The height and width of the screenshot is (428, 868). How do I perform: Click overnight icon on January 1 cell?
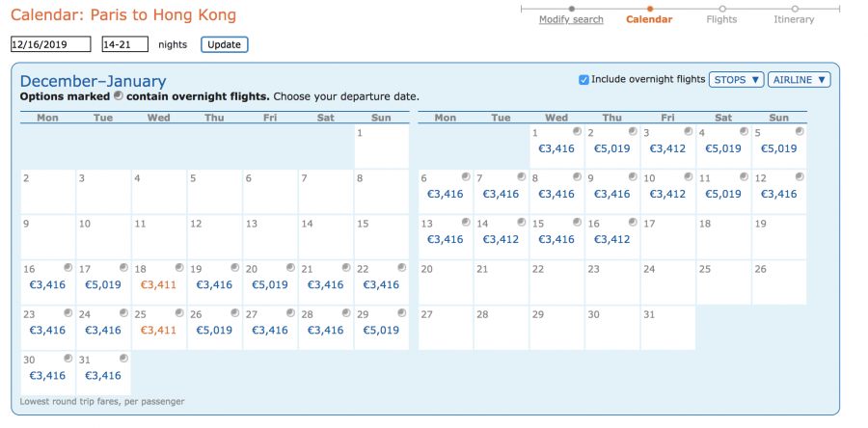pyautogui.click(x=576, y=131)
